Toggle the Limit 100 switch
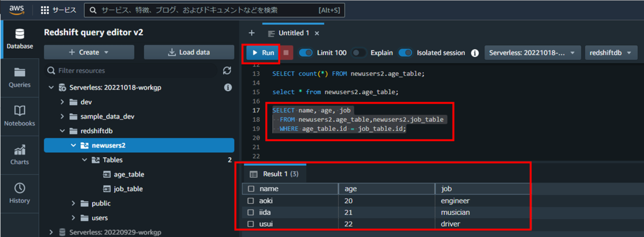The height and width of the screenshot is (237, 644). [306, 53]
